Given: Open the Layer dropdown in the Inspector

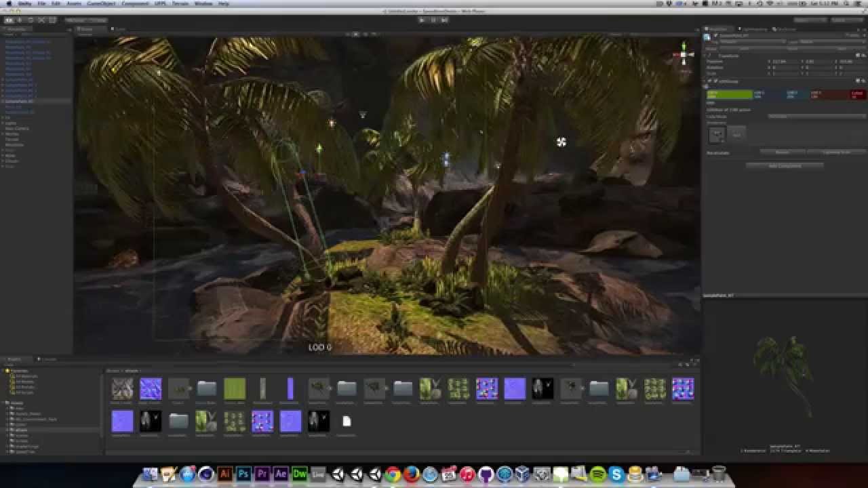Looking at the screenshot, I should coord(829,41).
